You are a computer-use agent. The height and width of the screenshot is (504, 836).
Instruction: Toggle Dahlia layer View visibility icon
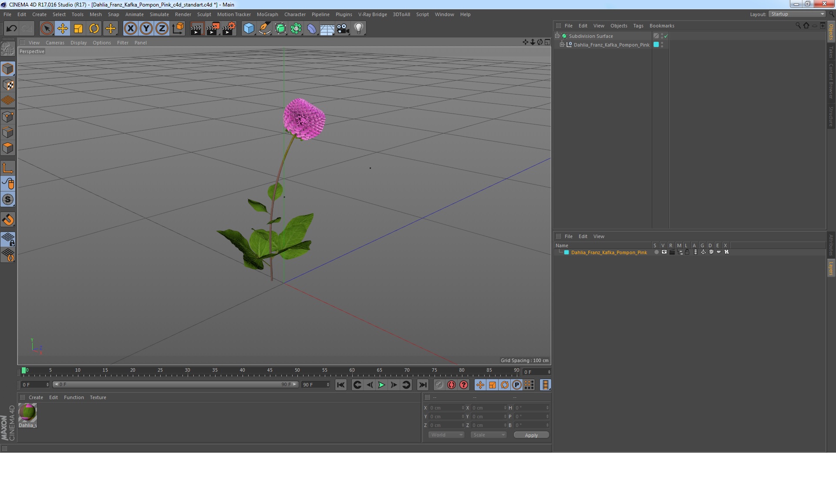[664, 252]
